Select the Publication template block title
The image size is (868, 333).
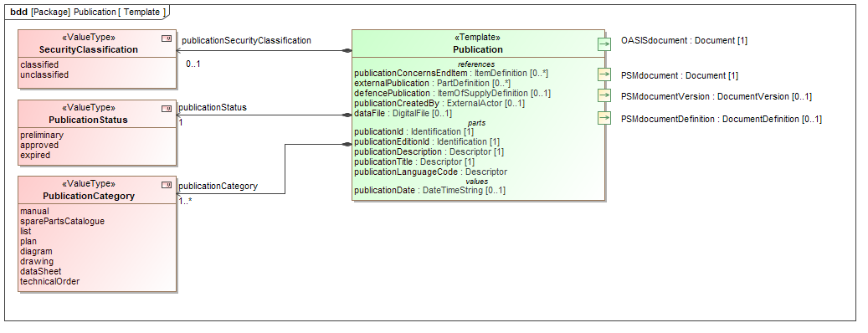(x=477, y=50)
